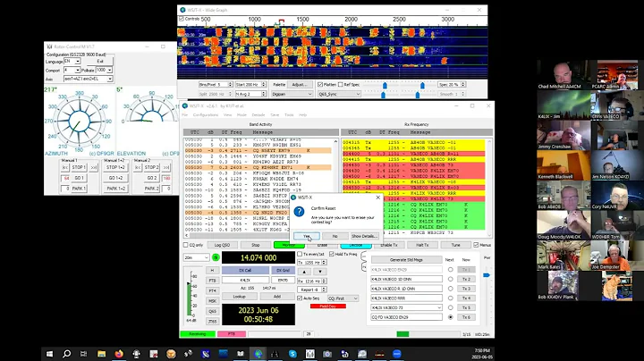Toggle the CQ only checkbox

point(186,245)
